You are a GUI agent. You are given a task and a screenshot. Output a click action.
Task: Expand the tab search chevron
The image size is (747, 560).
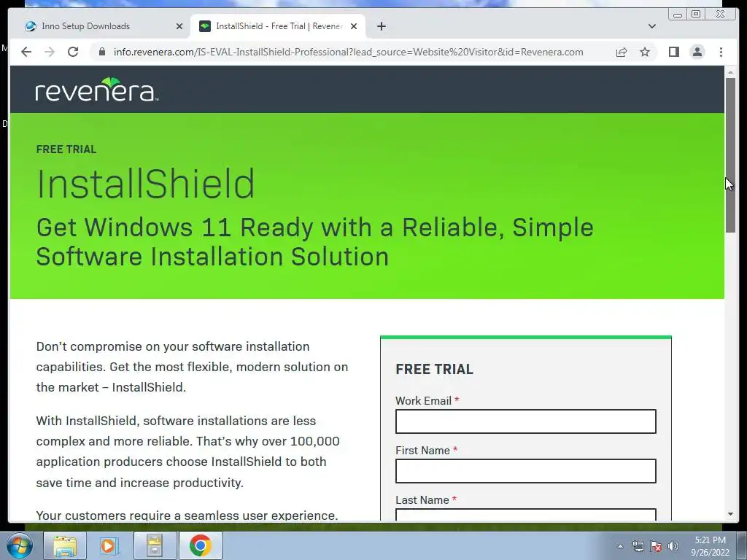click(x=651, y=26)
